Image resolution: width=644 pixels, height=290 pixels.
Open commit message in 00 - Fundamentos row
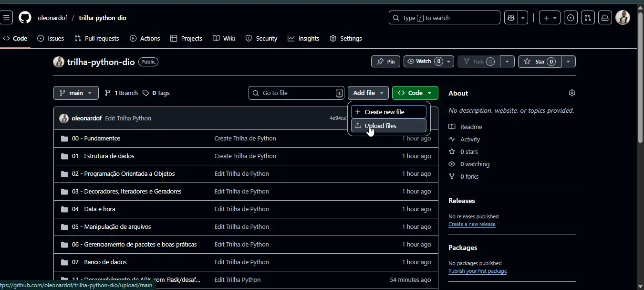(x=245, y=138)
